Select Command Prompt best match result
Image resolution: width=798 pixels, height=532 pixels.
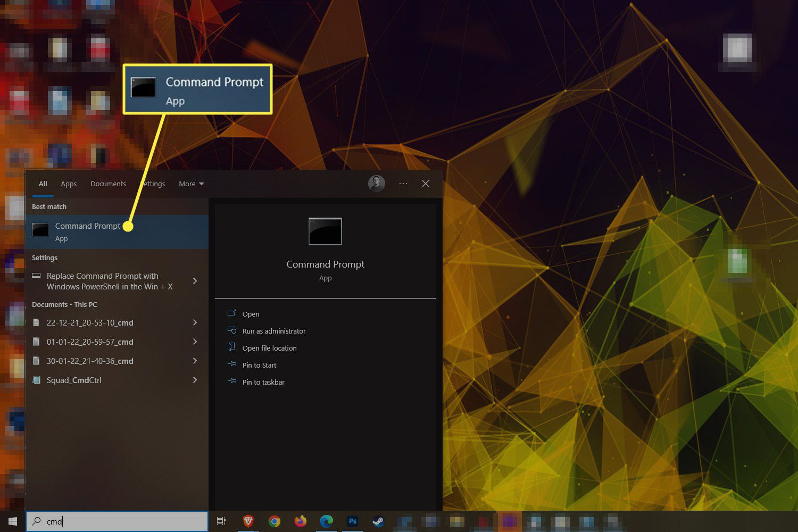click(x=88, y=231)
